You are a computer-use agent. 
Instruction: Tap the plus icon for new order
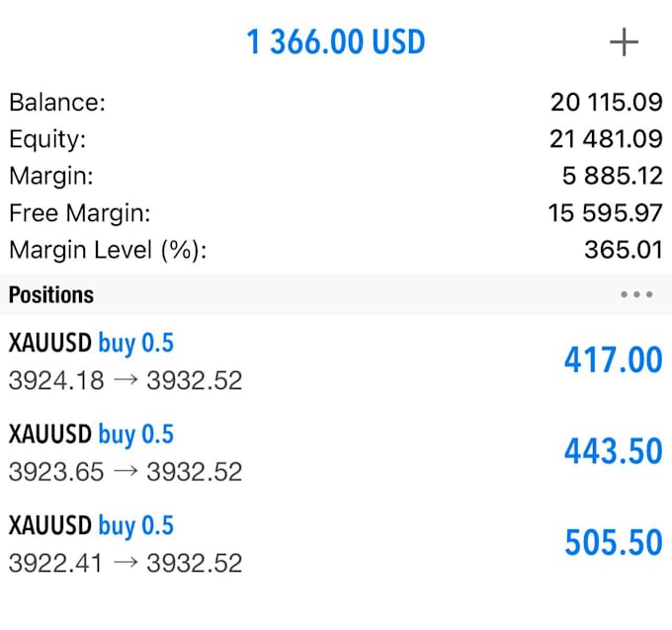coord(624,42)
